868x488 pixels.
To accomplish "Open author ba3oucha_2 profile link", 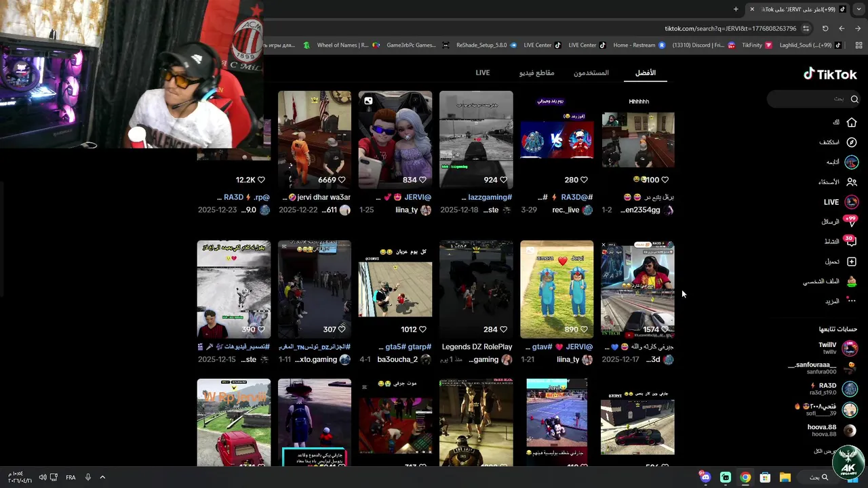I will [403, 360].
